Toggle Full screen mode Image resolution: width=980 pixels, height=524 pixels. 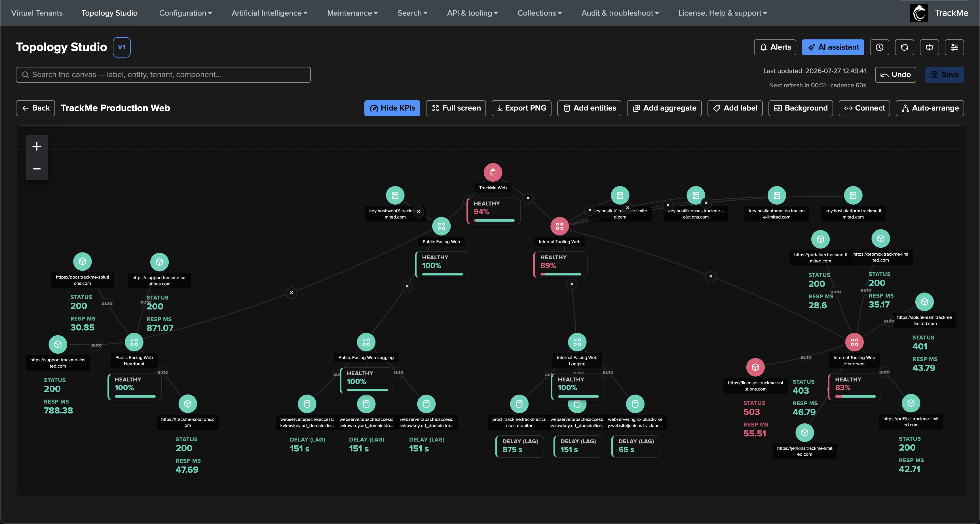tap(456, 108)
